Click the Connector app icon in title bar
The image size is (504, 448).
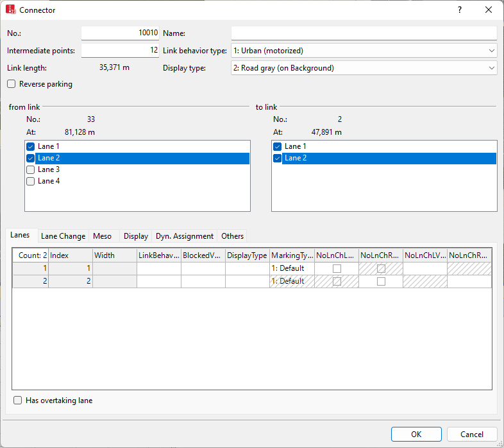[x=11, y=10]
